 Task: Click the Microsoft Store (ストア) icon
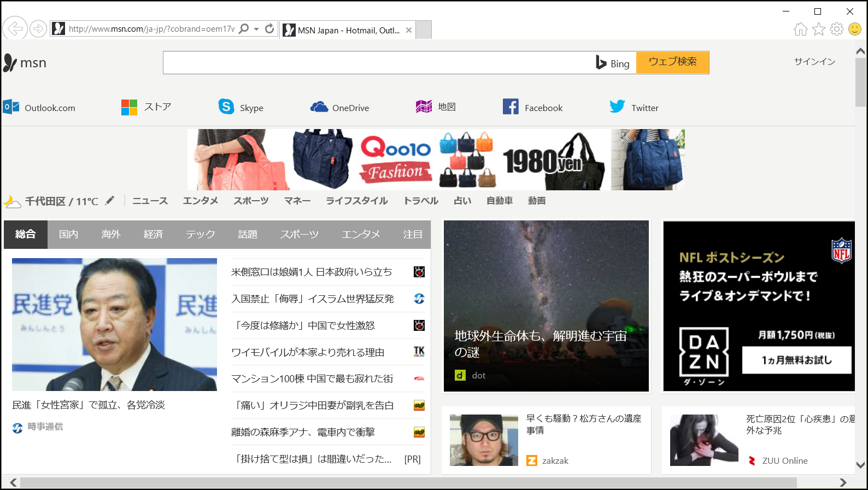tap(130, 107)
